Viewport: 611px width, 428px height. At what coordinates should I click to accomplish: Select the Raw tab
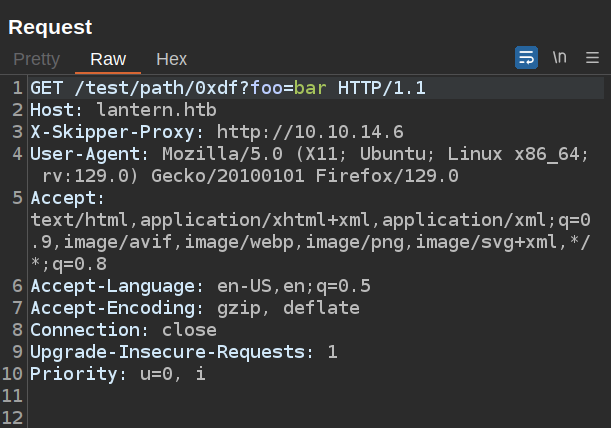[x=108, y=59]
